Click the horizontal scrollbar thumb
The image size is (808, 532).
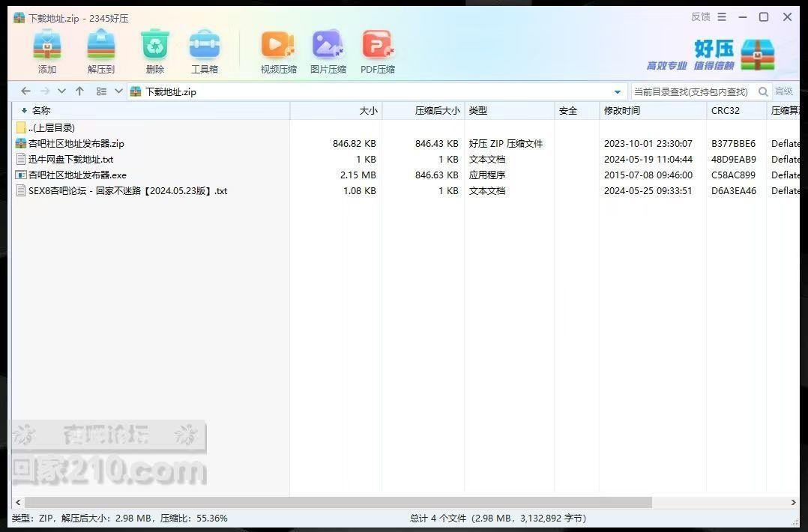(x=338, y=502)
